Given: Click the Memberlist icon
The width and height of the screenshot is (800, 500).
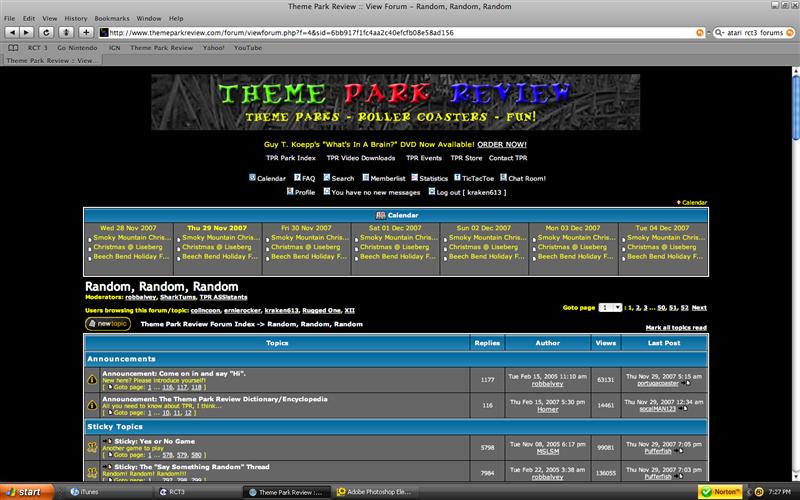Looking at the screenshot, I should pos(365,178).
